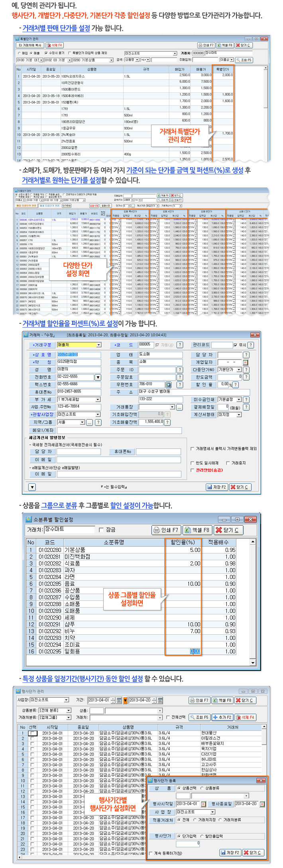Toggle the 잠금 checkbox in 소분류별 할인설정
283x868 pixels.
pyautogui.click(x=102, y=530)
